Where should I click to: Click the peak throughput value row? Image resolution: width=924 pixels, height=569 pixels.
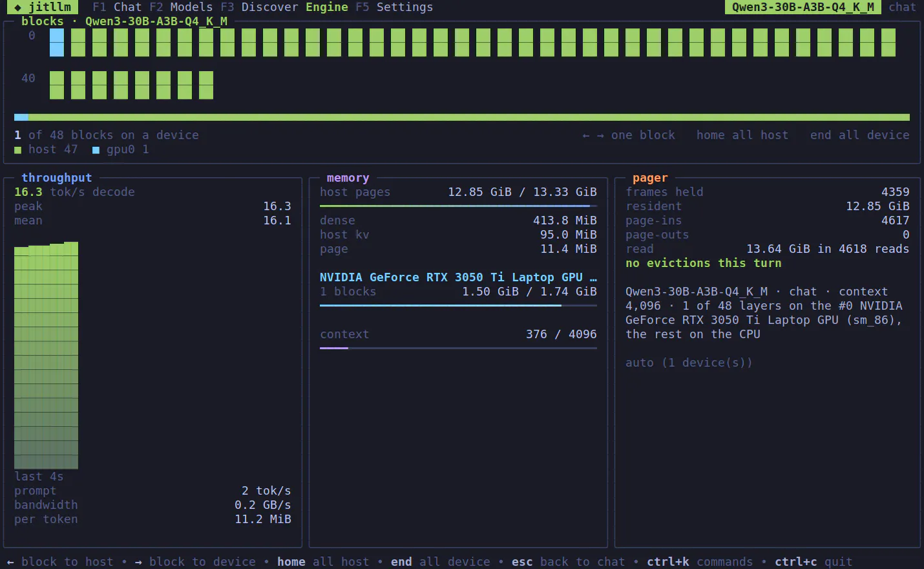click(152, 206)
